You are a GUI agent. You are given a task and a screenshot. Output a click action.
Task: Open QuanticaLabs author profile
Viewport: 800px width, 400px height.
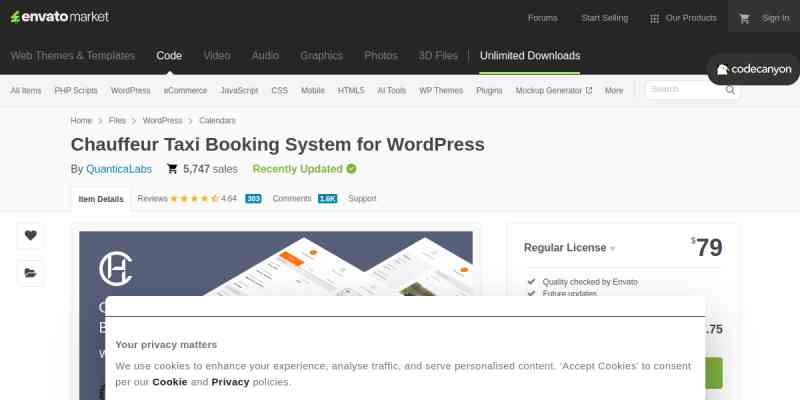pyautogui.click(x=119, y=169)
